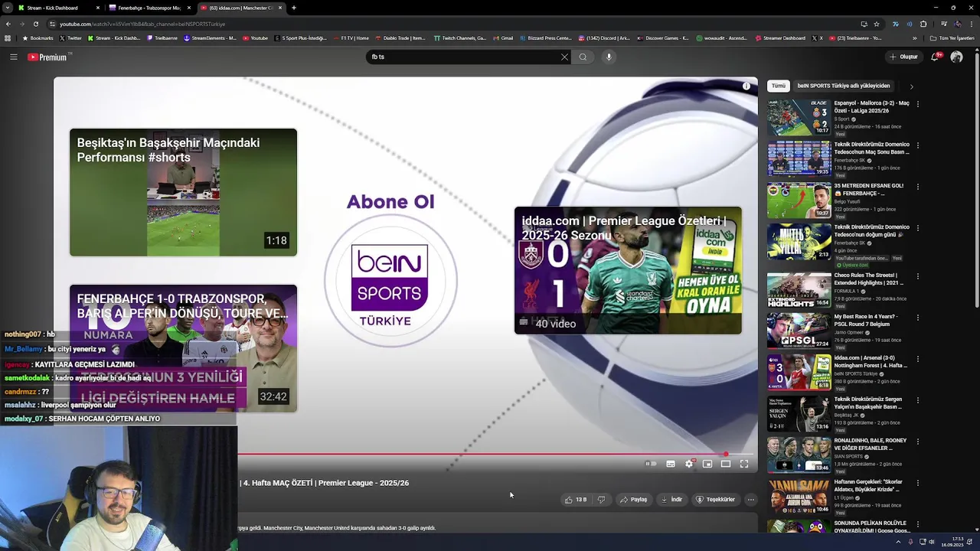Open a new browser tab
Image resolution: width=980 pixels, height=551 pixels.
[x=294, y=8]
